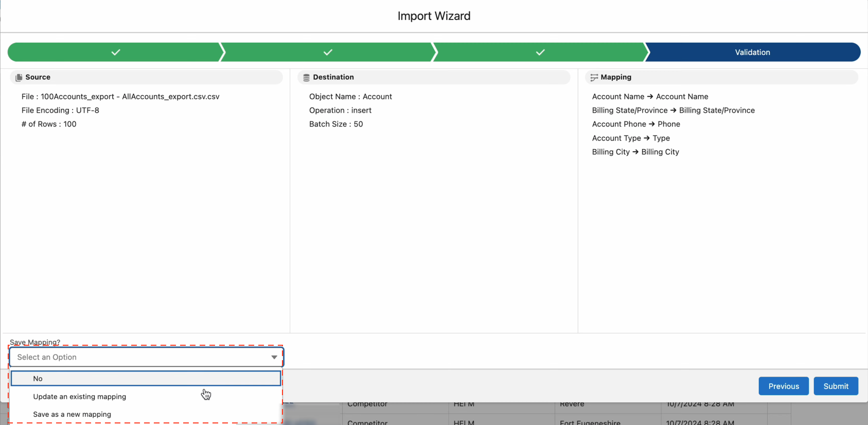Click the Billing State/Province mapping row
This screenshot has width=868, height=425.
[673, 110]
